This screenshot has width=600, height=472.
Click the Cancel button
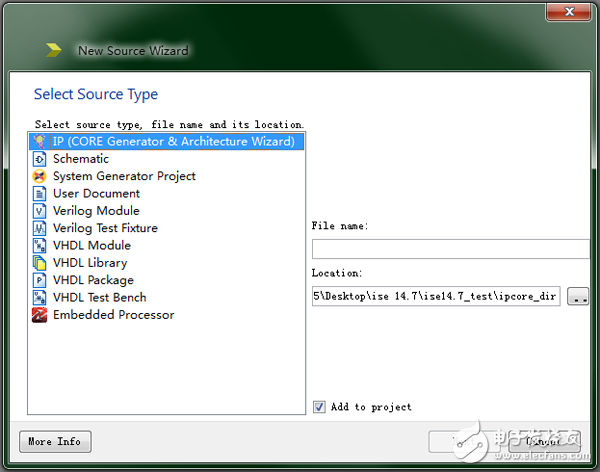coord(546,441)
